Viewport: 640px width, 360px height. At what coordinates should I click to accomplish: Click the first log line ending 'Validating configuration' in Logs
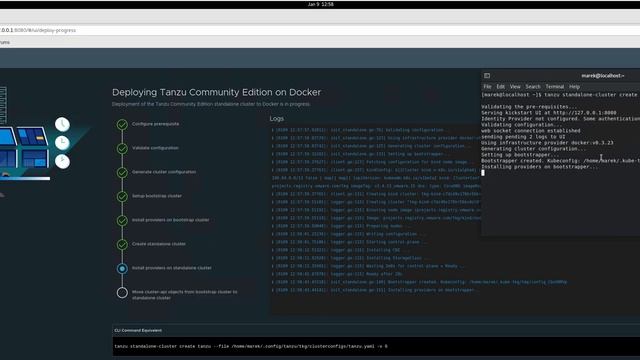(x=359, y=130)
